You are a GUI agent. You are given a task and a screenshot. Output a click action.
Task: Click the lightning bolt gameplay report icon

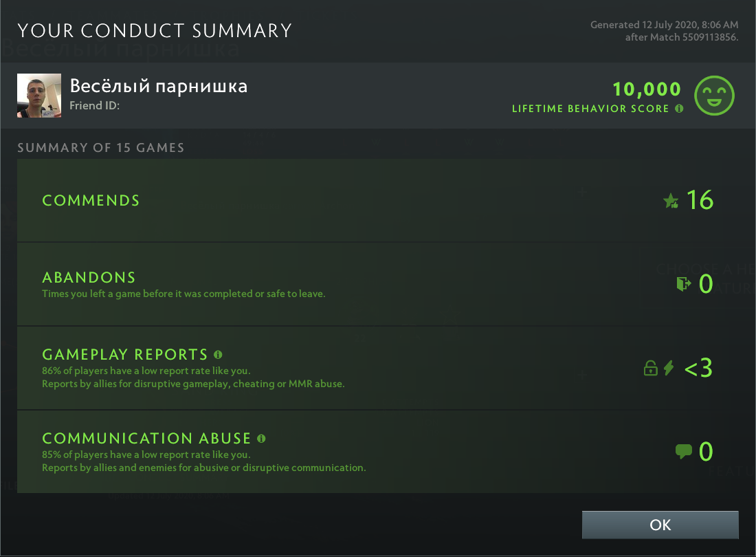669,368
